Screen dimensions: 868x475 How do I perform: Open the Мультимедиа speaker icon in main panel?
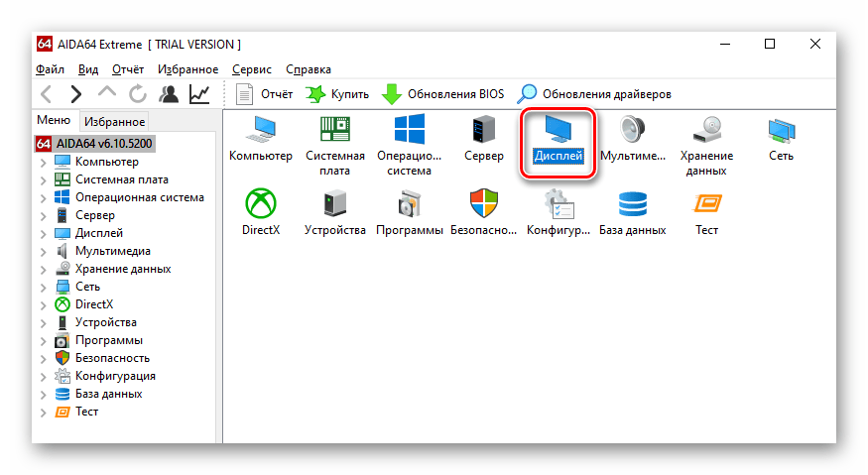(632, 132)
